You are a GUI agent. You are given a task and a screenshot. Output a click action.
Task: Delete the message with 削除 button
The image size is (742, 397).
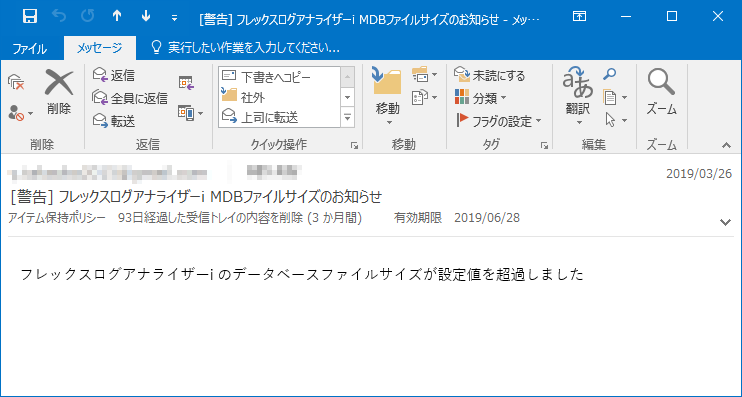coord(59,93)
